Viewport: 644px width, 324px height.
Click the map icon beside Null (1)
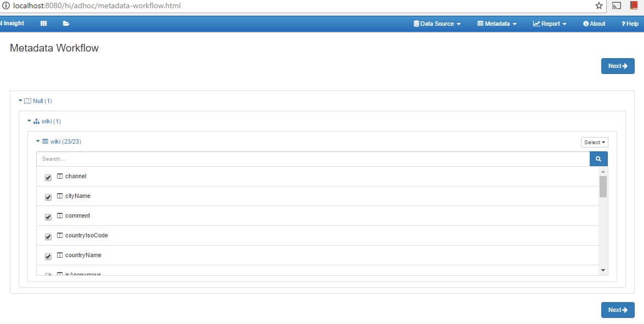27,101
